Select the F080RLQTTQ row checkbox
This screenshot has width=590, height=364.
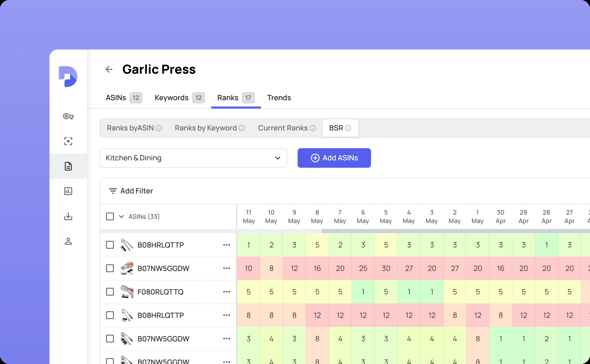110,292
